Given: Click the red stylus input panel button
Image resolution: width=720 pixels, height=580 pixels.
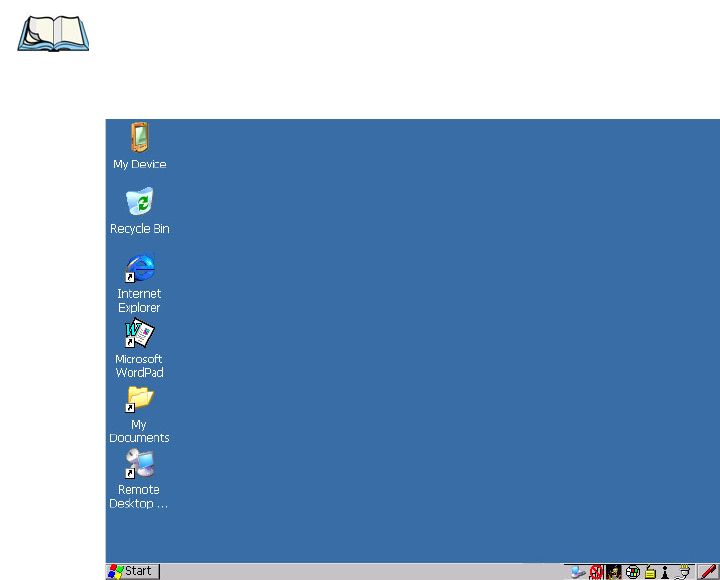Looking at the screenshot, I should [709, 572].
